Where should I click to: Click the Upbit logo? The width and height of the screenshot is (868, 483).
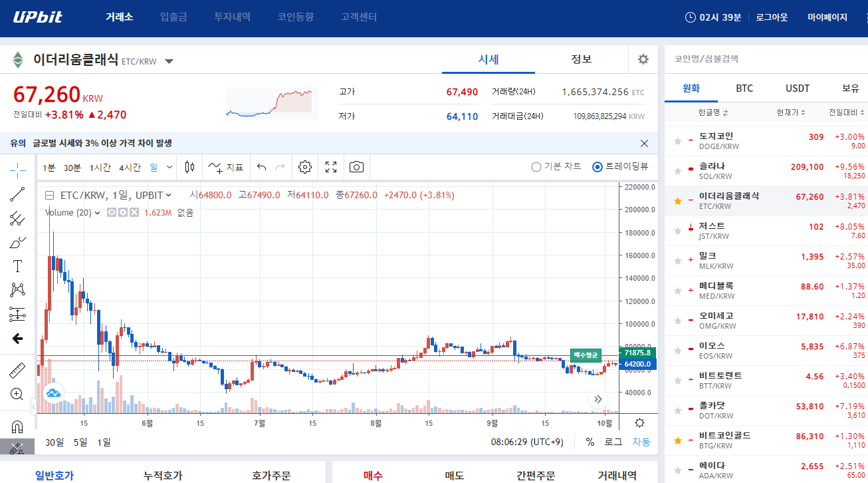(38, 17)
